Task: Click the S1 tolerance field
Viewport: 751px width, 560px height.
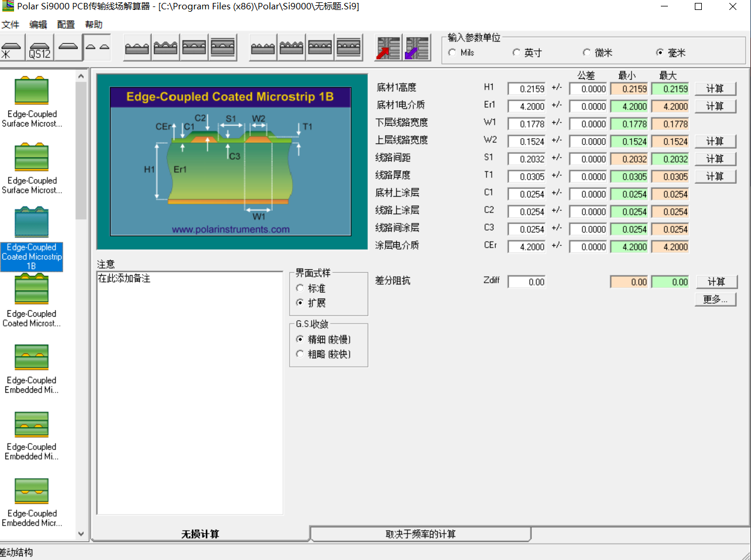Action: (588, 159)
